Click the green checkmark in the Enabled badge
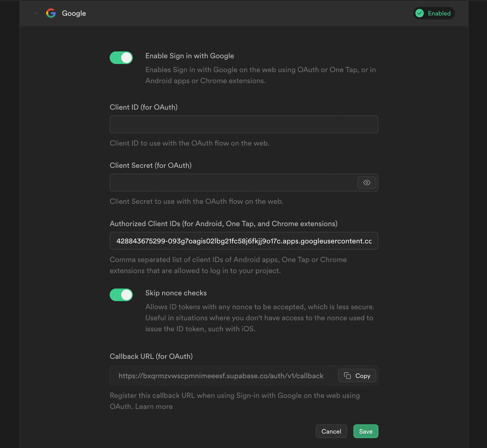This screenshot has width=487, height=448. tap(420, 13)
